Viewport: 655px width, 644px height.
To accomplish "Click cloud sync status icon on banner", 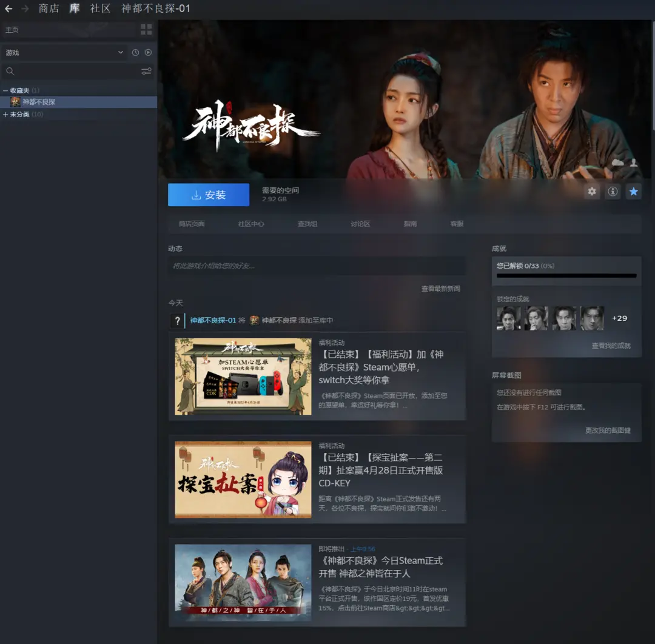I will (618, 162).
